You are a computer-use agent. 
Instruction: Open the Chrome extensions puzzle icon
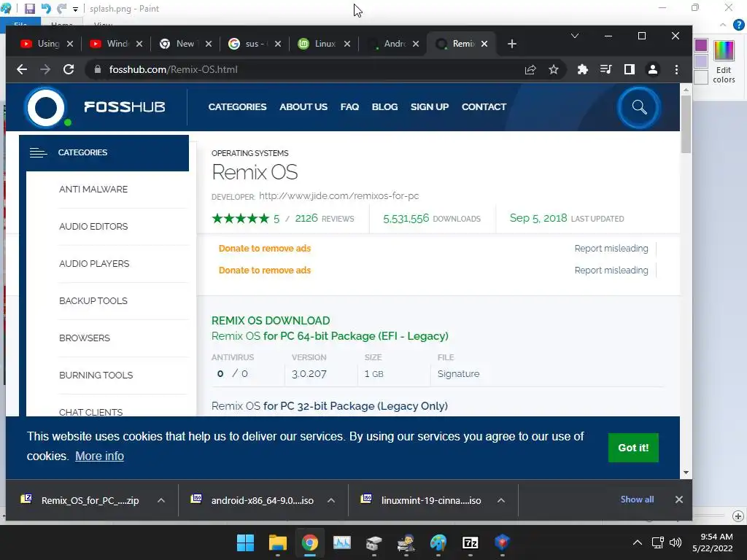click(x=582, y=69)
